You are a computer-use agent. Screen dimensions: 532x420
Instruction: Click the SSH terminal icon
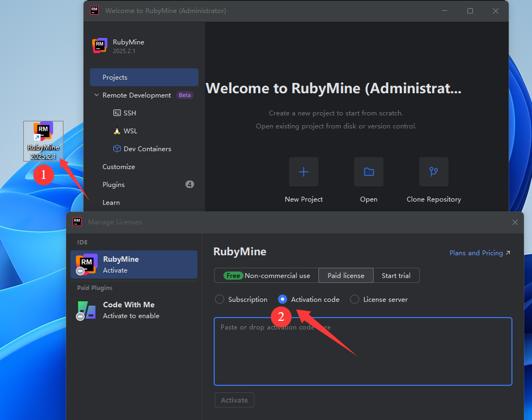tap(117, 113)
